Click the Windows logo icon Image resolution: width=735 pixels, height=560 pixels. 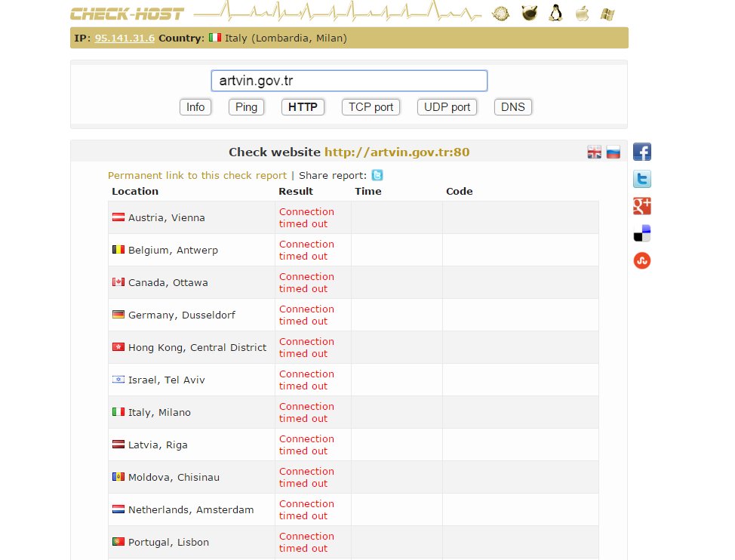607,14
